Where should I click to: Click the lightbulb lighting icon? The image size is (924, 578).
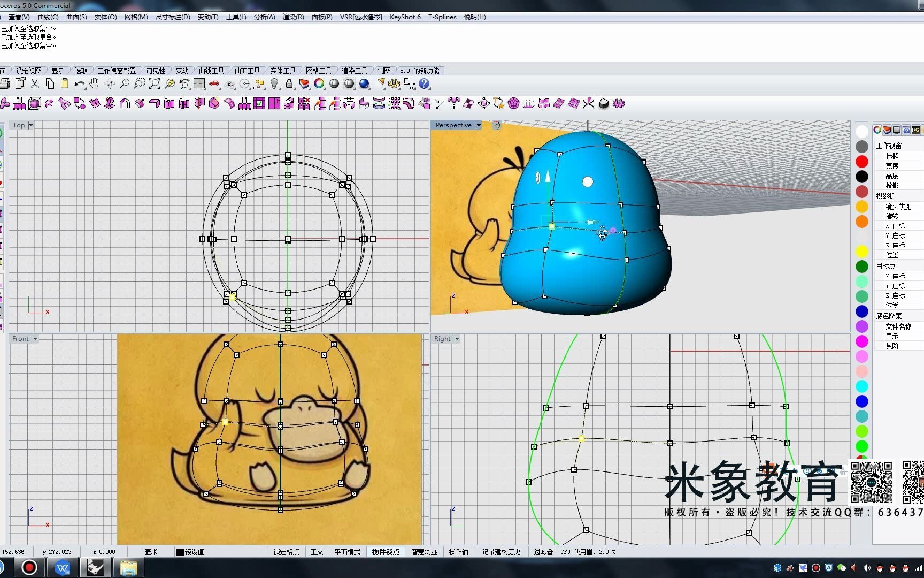click(x=274, y=84)
